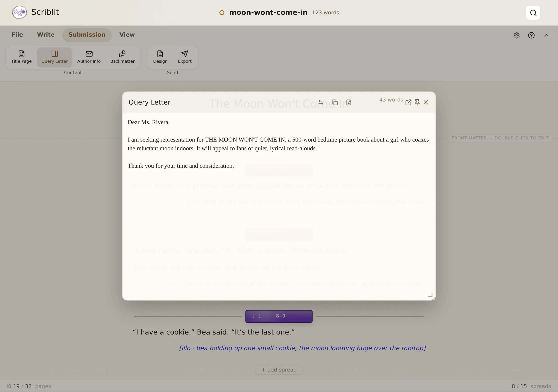Click the 8–9 spread drag handle dots
The image size is (558, 392).
[x=256, y=316]
